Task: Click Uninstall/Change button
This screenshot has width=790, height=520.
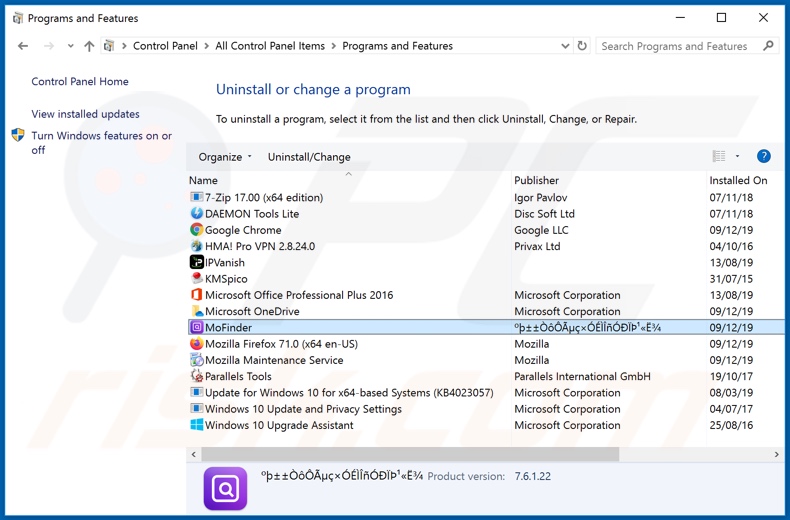Action: click(x=309, y=157)
